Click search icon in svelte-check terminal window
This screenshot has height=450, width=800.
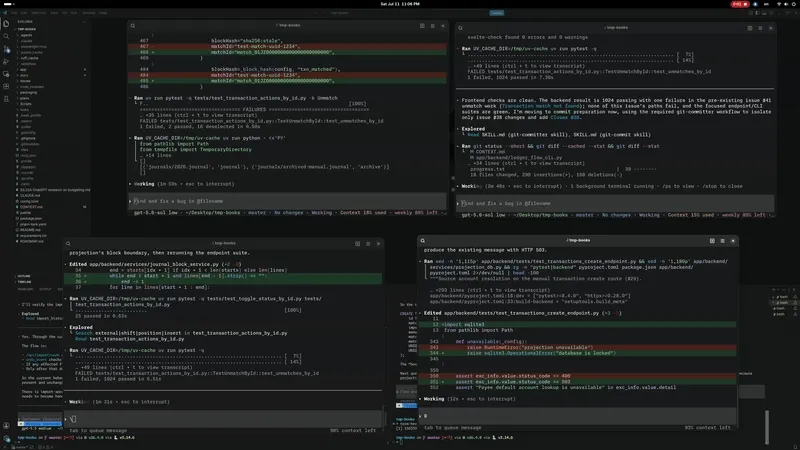click(460, 28)
